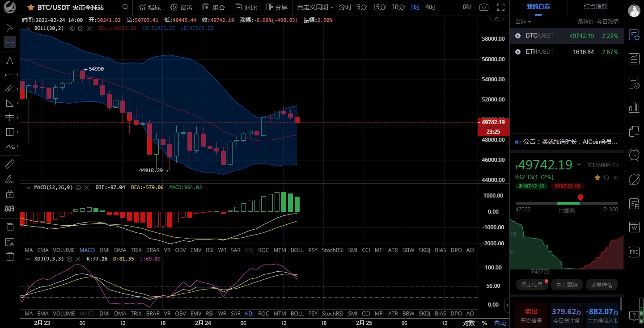
Task: Select the text annotation tool marked A
Action: (10, 60)
